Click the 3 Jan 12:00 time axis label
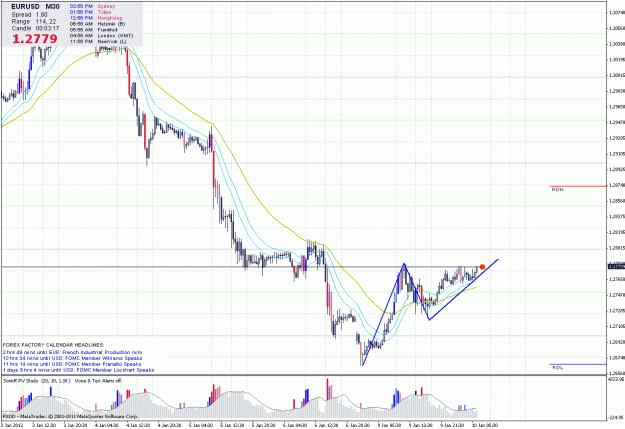Viewport: 625px width, 429px height. (x=44, y=425)
